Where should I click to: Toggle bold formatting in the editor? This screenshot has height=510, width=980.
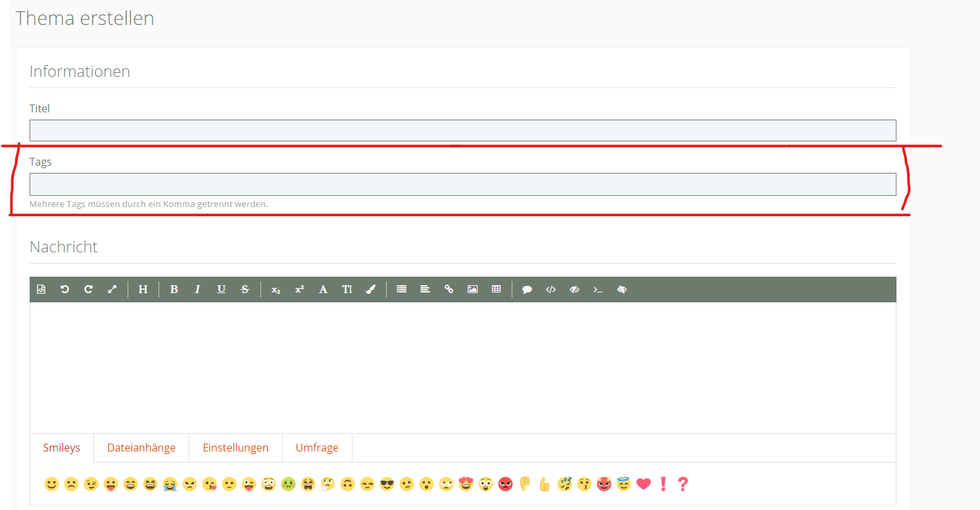tap(174, 289)
